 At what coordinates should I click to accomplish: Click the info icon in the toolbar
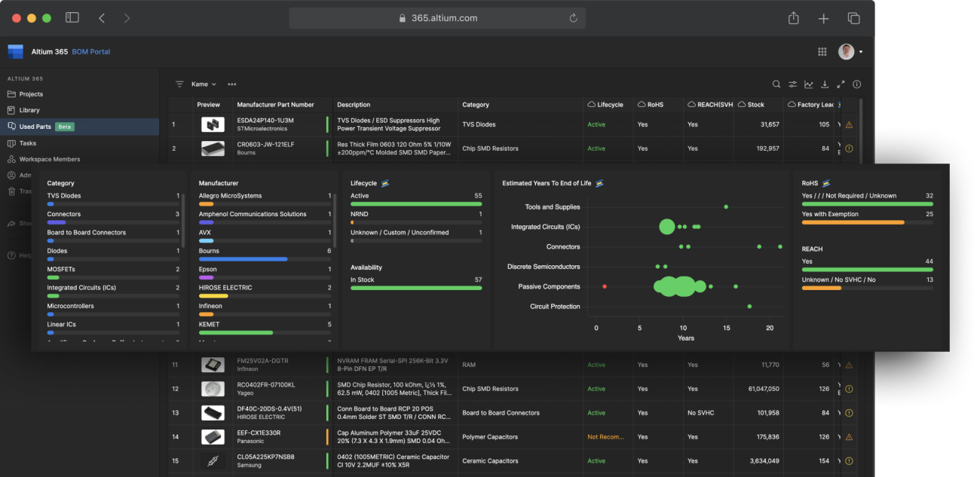coord(856,84)
